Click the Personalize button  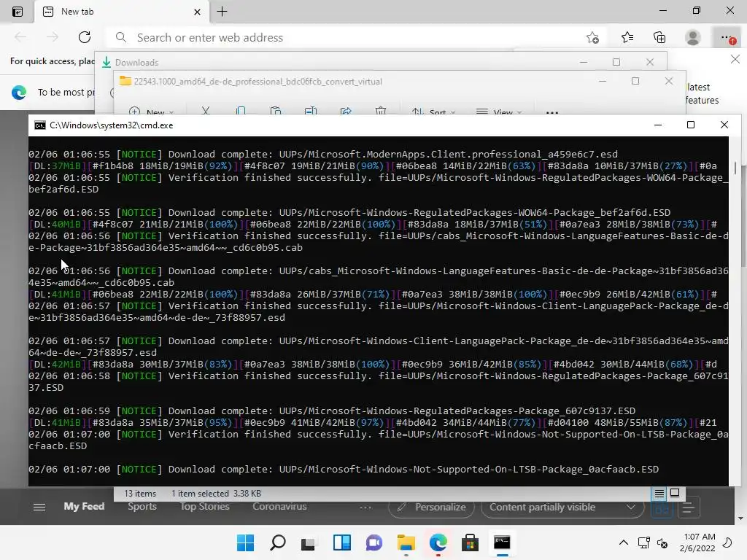tap(431, 507)
